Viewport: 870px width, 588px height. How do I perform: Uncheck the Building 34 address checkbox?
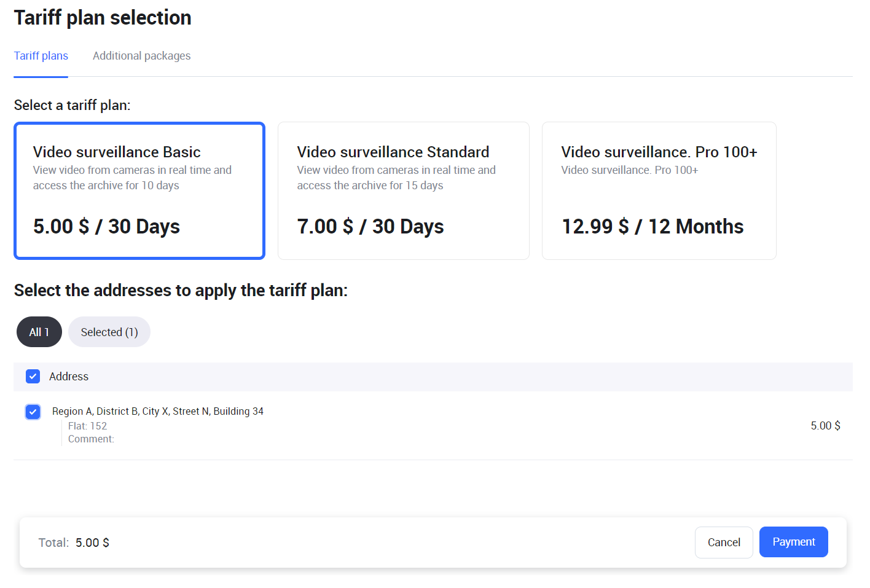(33, 412)
